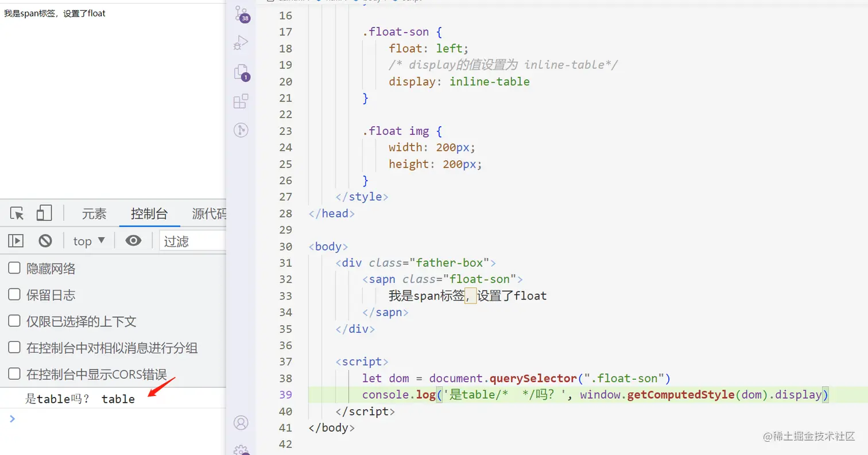This screenshot has width=868, height=455.
Task: Click the closing </script> tag
Action: tap(366, 411)
